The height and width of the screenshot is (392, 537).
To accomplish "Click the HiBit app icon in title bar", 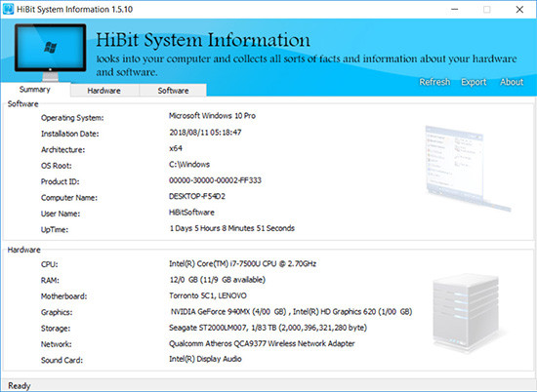I will point(8,9).
